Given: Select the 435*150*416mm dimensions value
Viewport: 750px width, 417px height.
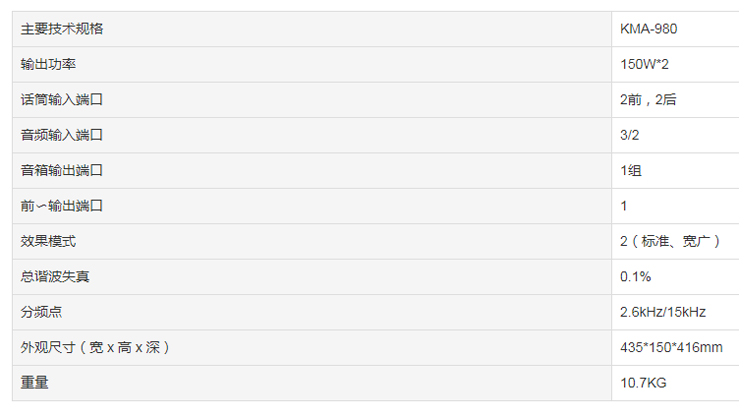Looking at the screenshot, I should 671,347.
